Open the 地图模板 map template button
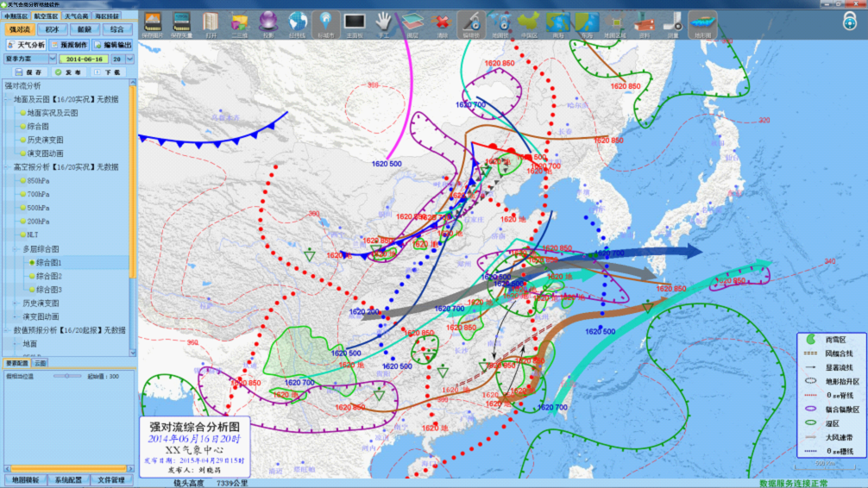 coord(26,480)
